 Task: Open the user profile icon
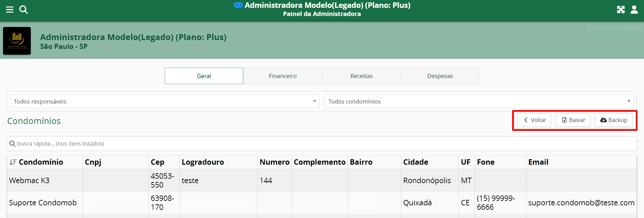pos(634,10)
